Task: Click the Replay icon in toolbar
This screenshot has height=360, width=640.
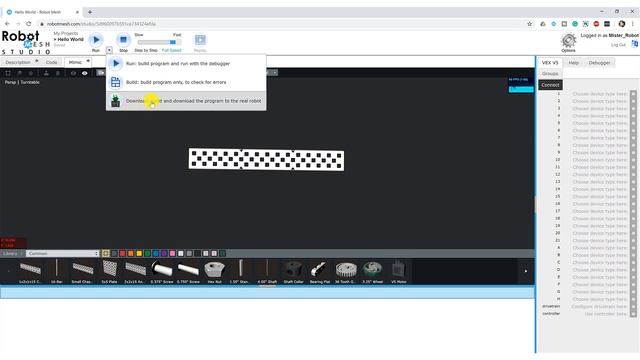Action: pos(200,40)
